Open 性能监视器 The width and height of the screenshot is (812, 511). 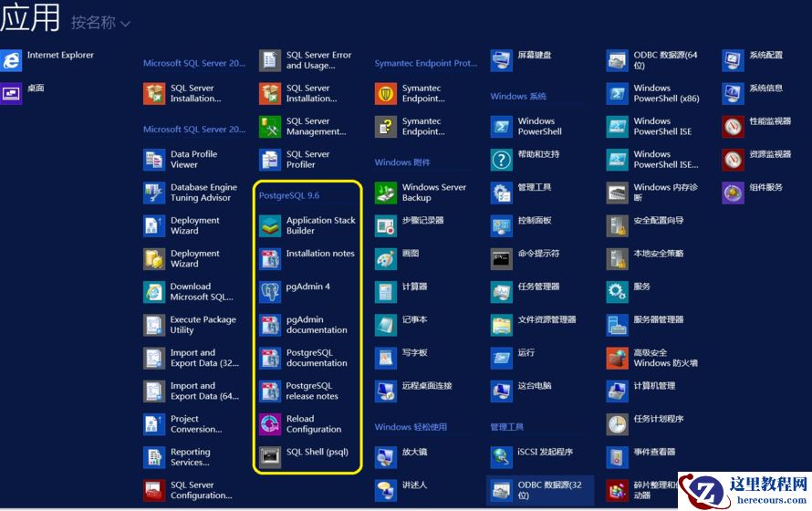(757, 127)
